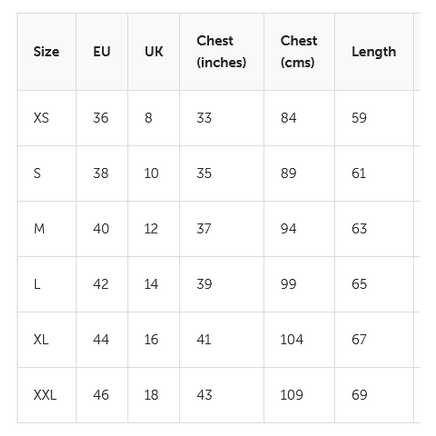This screenshot has height=436, width=436.
Task: Click the XL size label
Action: 41,340
